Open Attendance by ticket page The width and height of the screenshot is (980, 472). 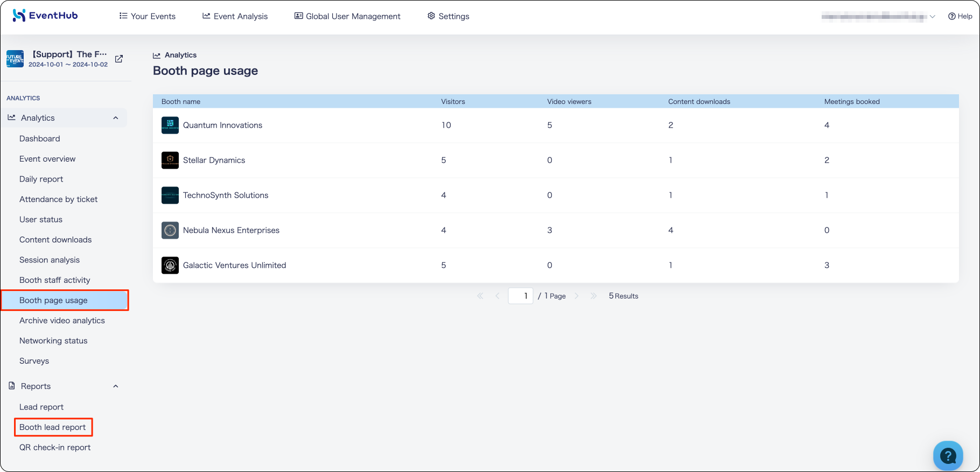pyautogui.click(x=59, y=199)
